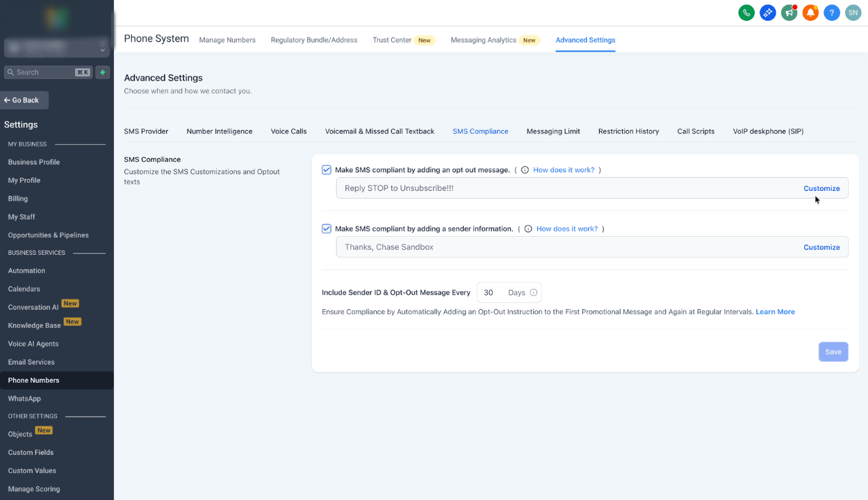Click the Thanks, Chase Sandbox text field
868x500 pixels.
tap(592, 247)
